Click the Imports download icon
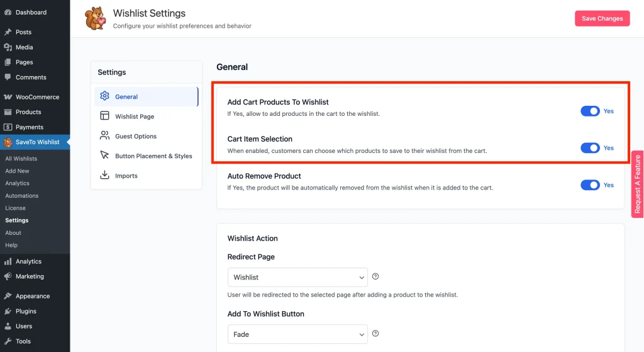 coord(105,175)
